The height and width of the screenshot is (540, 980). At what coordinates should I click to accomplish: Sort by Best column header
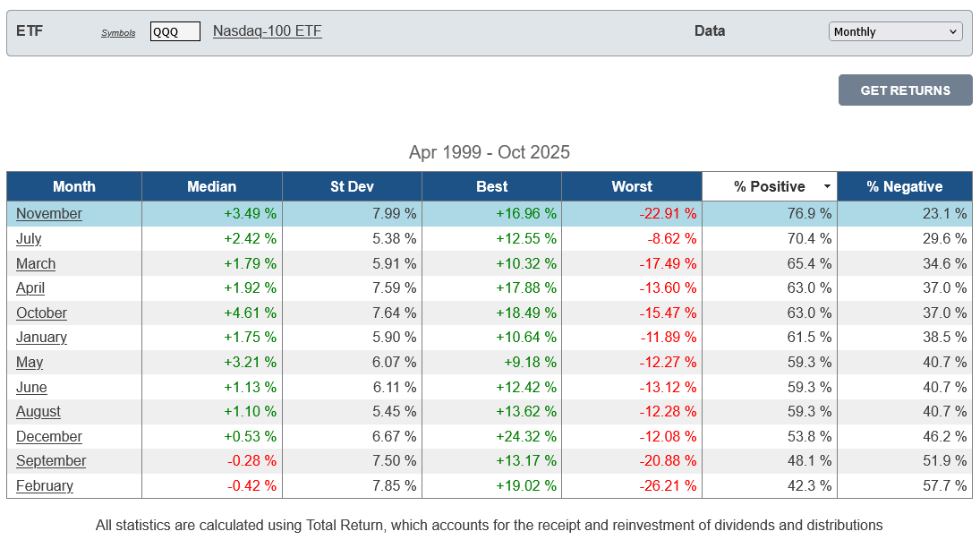click(491, 186)
